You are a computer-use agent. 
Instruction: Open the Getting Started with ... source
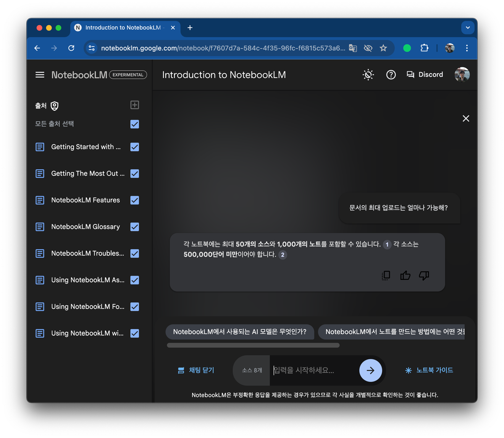coord(86,147)
